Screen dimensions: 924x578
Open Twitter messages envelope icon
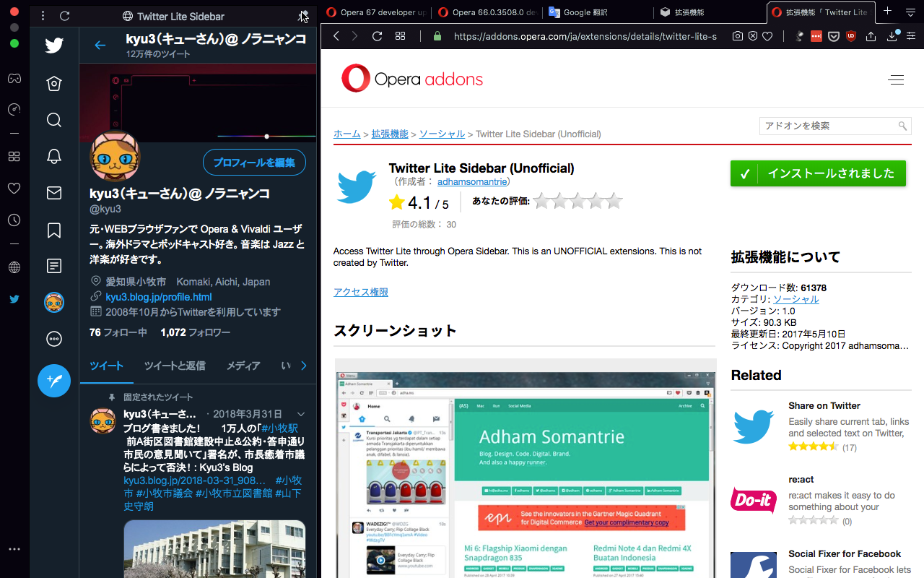(x=54, y=193)
